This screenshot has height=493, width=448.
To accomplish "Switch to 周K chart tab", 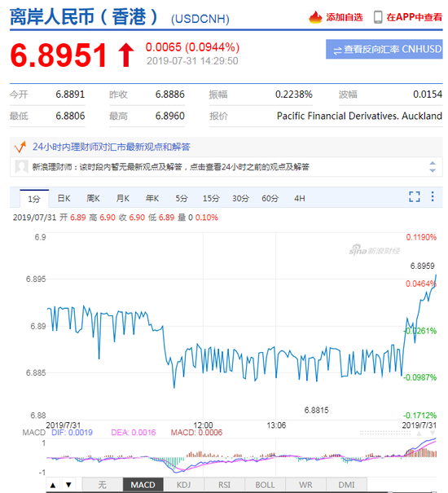I will tap(94, 198).
